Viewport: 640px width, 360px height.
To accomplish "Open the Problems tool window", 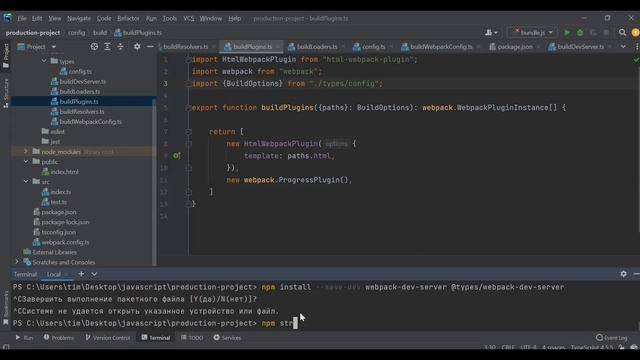I will (x=59, y=338).
